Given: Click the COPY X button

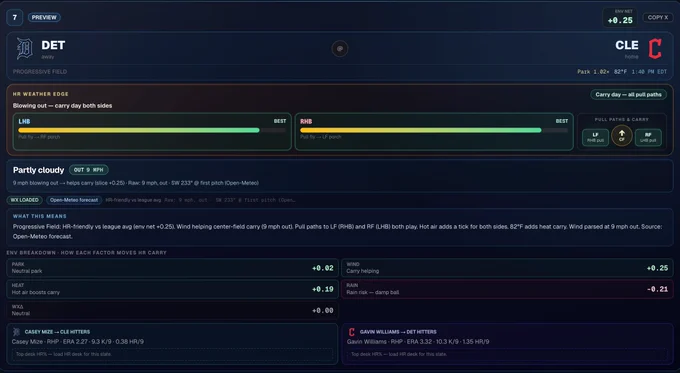Looking at the screenshot, I should coord(658,17).
